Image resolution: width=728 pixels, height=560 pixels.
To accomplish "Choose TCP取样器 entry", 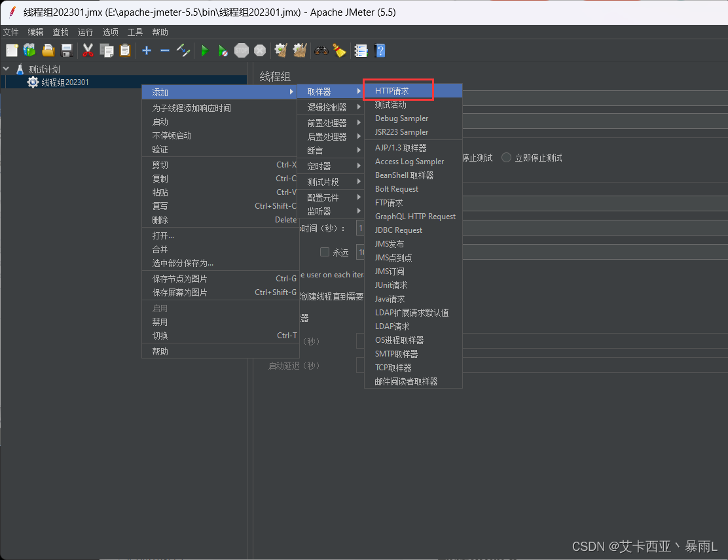I will click(x=413, y=368).
